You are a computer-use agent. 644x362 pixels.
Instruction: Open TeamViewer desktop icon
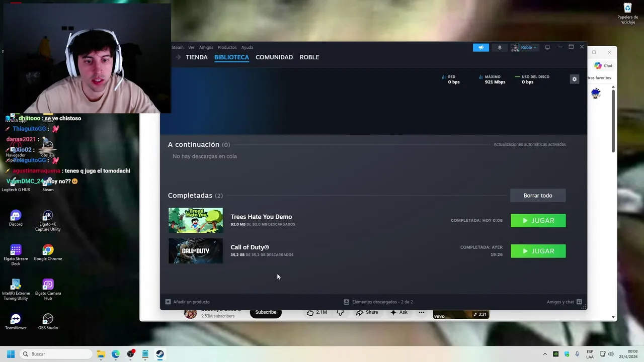pos(16,322)
